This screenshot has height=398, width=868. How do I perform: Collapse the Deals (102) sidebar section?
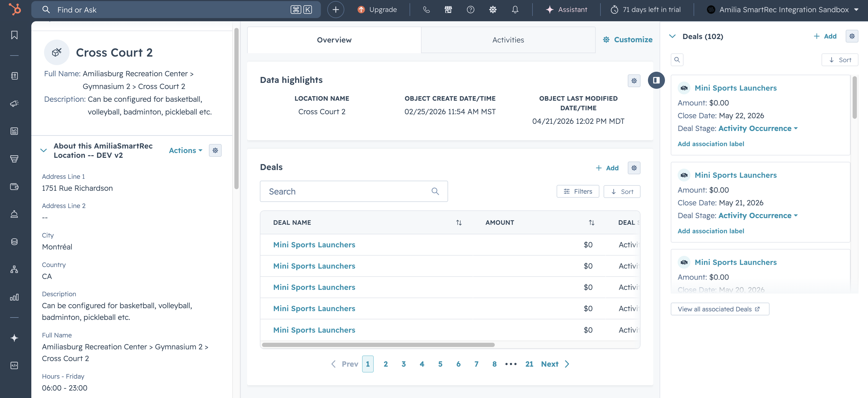[x=672, y=36]
